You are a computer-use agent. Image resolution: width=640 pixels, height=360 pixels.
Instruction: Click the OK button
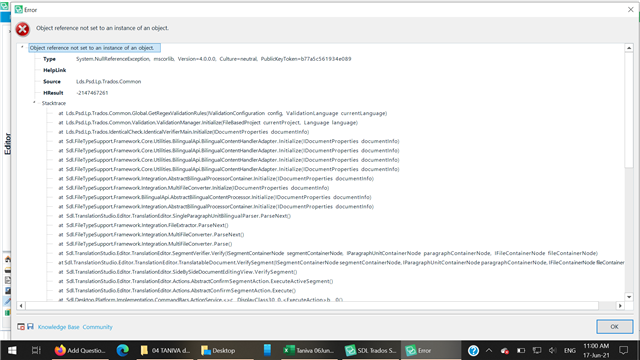pyautogui.click(x=614, y=327)
